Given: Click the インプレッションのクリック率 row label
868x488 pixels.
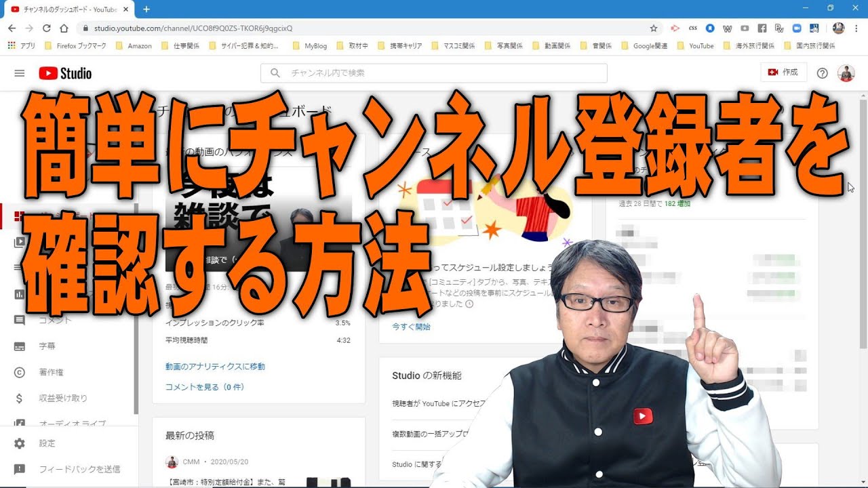Looking at the screenshot, I should (215, 323).
